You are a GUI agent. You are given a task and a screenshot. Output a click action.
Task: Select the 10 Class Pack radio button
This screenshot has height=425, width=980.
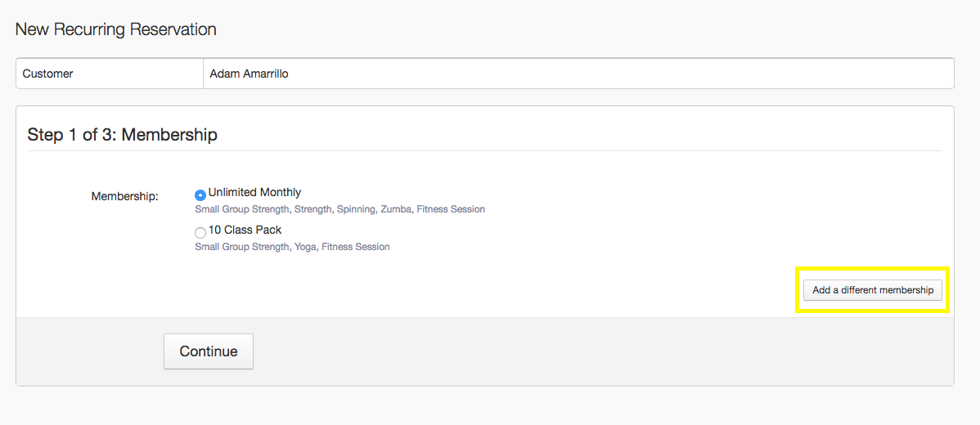tap(200, 233)
